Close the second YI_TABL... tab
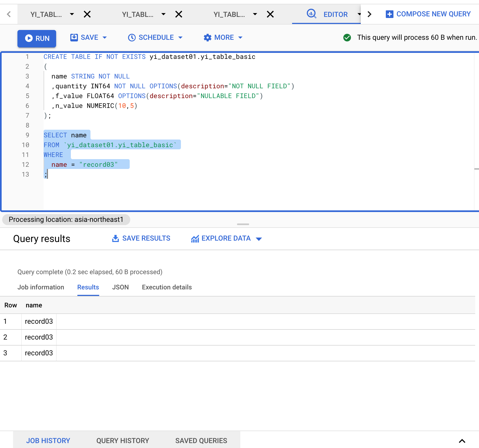 tap(179, 14)
